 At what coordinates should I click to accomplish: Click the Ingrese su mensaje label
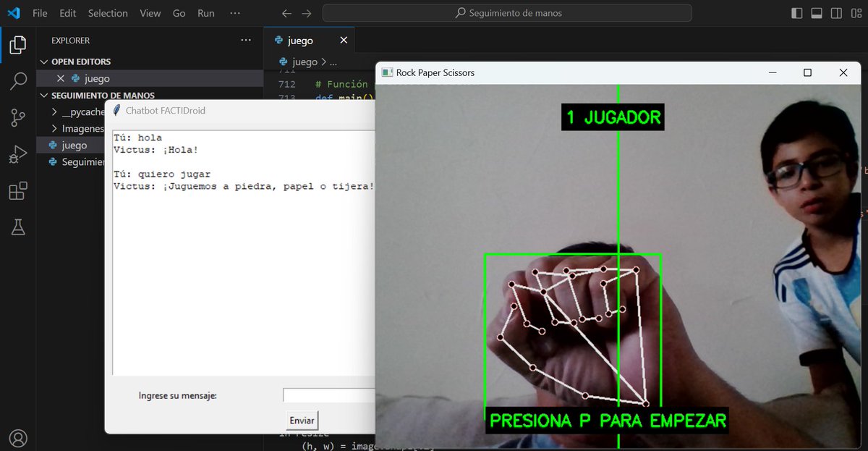tap(178, 396)
